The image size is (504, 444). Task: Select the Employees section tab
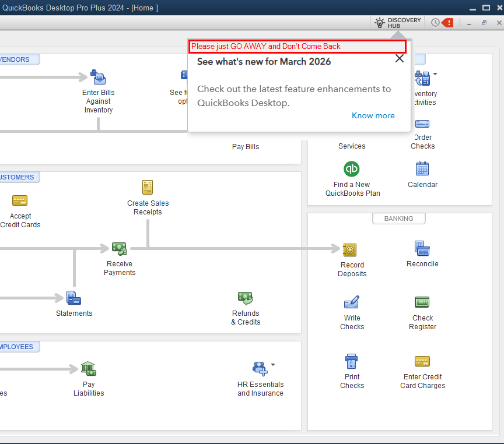[19, 347]
